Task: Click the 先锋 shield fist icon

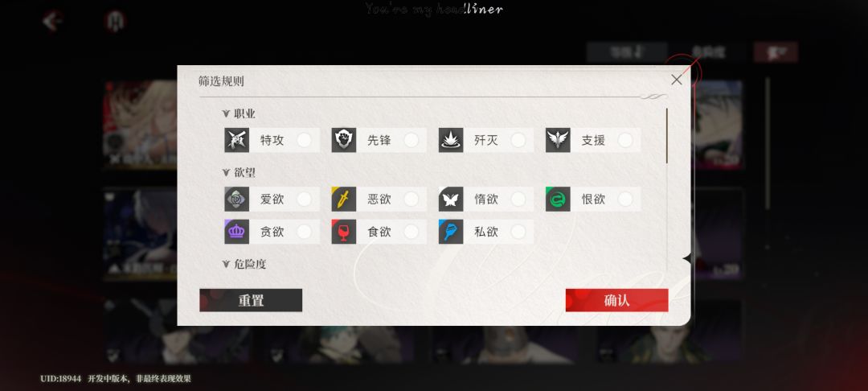Action: coord(344,140)
